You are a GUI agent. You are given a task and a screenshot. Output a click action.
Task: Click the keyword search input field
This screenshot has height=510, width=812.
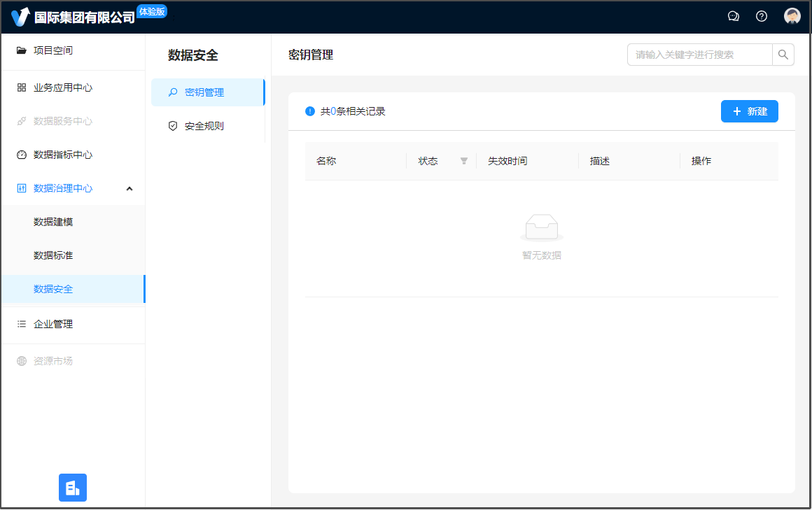pyautogui.click(x=699, y=55)
